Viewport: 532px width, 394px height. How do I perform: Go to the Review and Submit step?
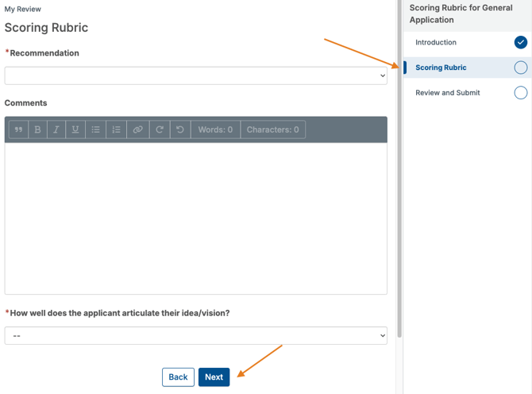[448, 93]
